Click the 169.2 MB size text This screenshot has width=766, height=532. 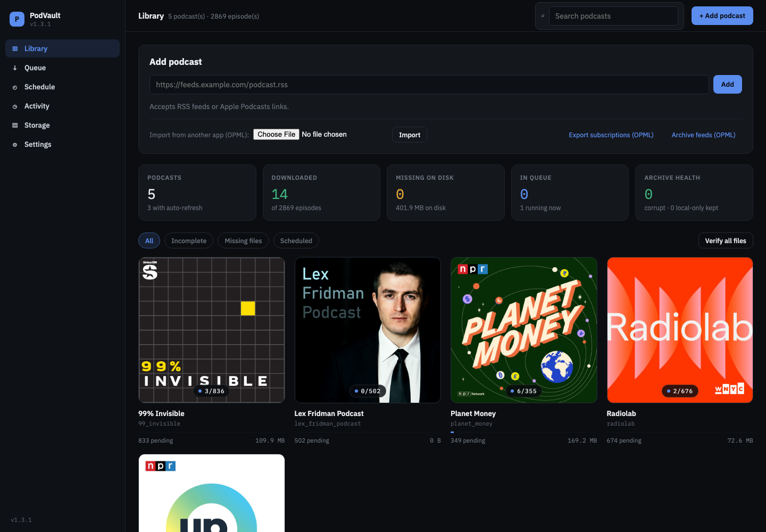582,440
